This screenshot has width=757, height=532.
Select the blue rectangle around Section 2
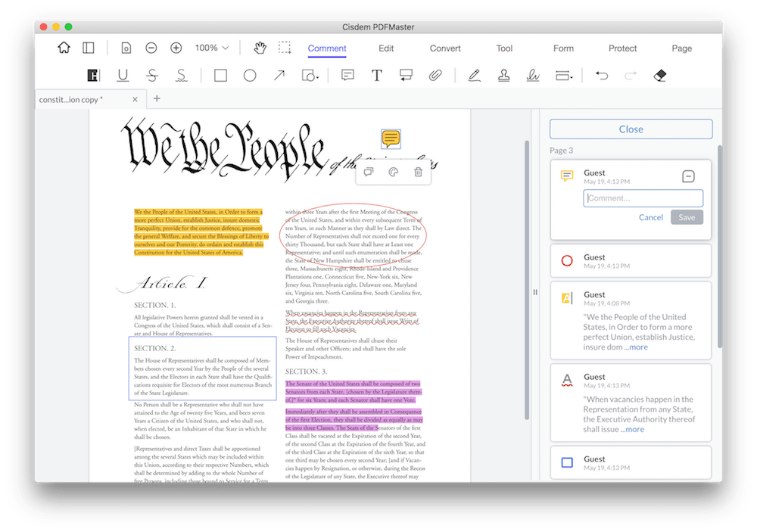click(202, 369)
